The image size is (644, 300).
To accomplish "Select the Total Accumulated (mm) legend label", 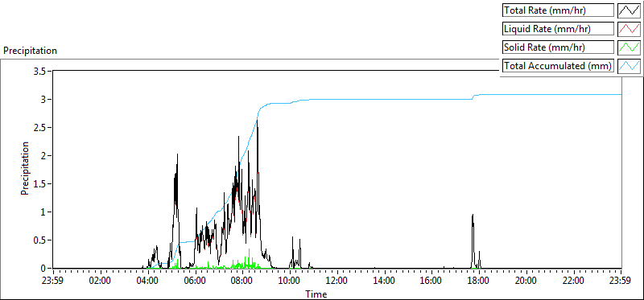I will (559, 66).
